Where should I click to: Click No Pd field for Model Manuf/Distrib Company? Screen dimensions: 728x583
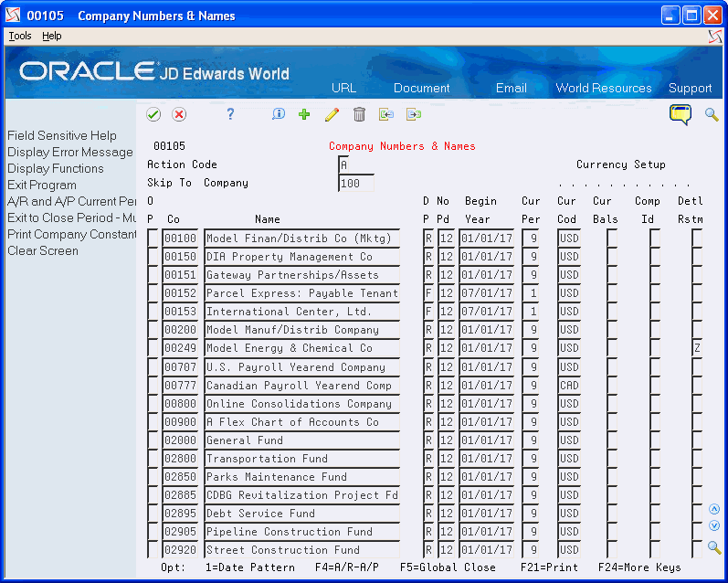click(x=446, y=330)
